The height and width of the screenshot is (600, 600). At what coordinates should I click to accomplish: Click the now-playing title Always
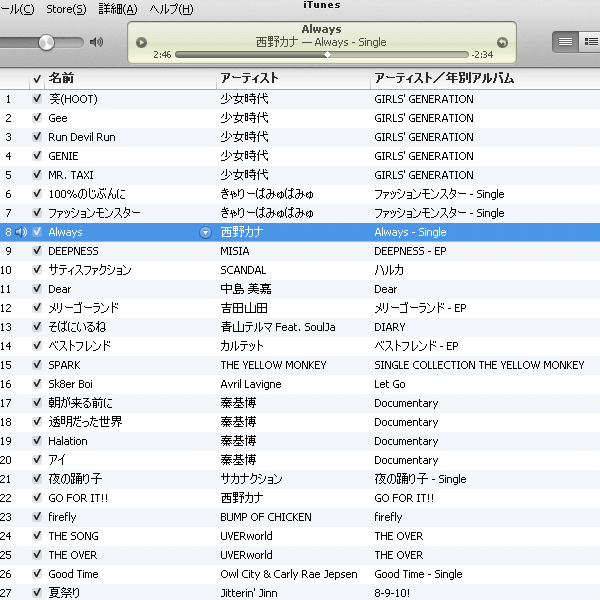(321, 29)
